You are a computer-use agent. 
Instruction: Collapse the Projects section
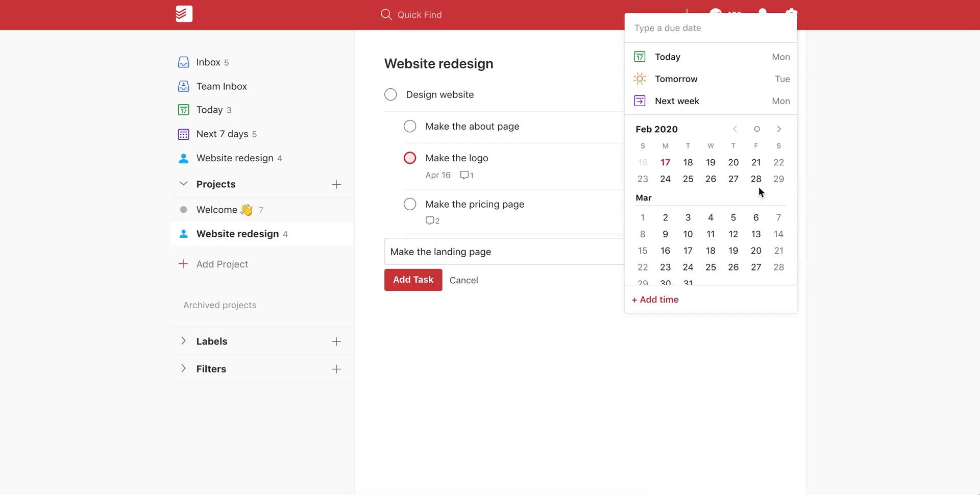tap(183, 184)
